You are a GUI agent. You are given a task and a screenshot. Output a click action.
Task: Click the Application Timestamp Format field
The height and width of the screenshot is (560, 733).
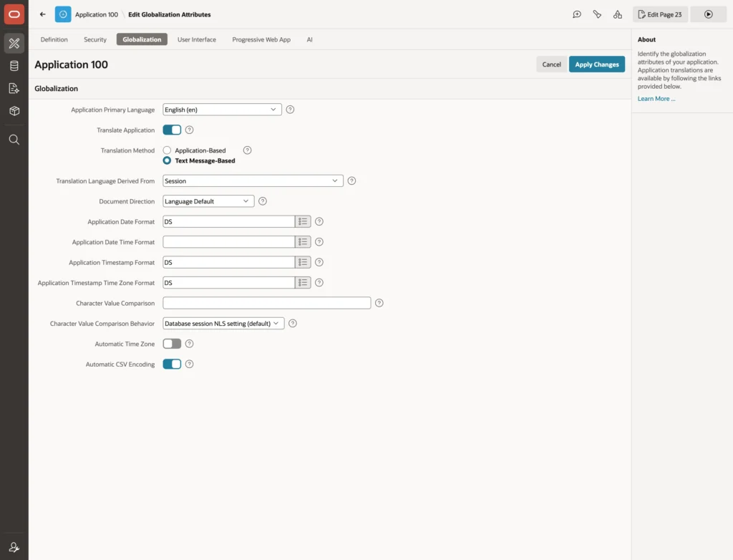(228, 263)
